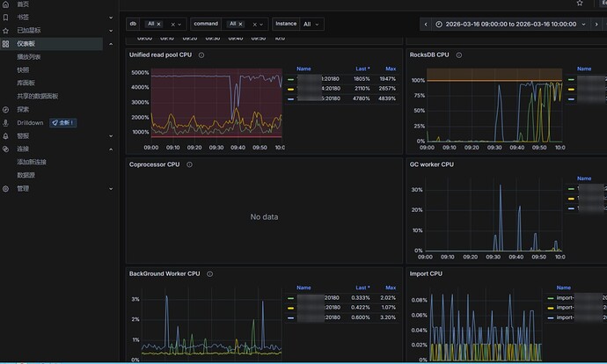
Task: Open the time range picker dropdown
Action: click(511, 24)
